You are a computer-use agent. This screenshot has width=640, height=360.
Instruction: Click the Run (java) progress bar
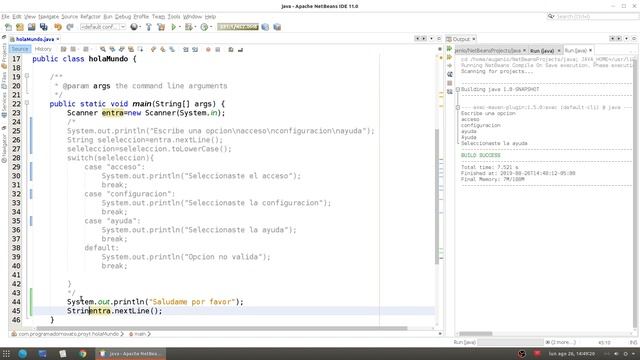click(510, 342)
